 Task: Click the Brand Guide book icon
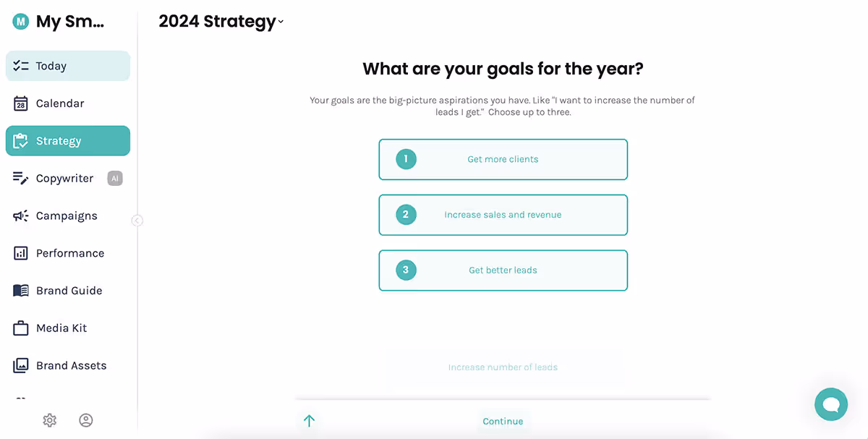(x=20, y=290)
